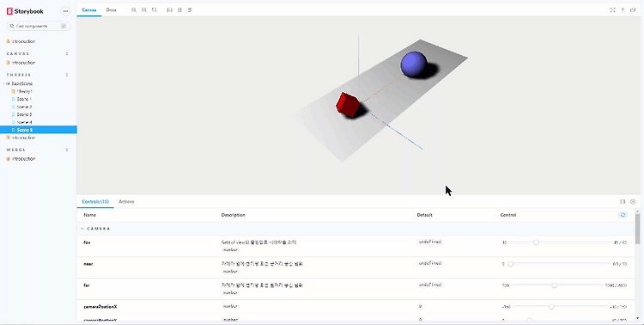Open canvas in new tab icon

point(623,9)
